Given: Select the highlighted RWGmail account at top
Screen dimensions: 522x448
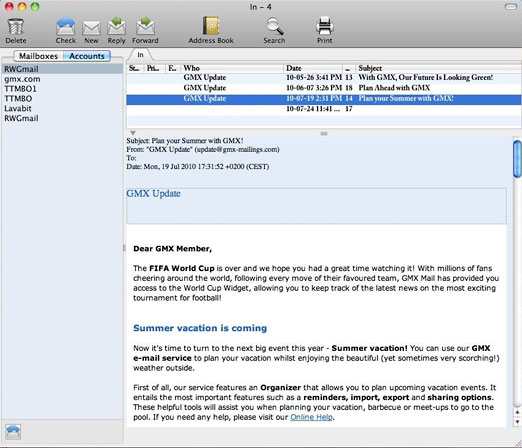Looking at the screenshot, I should (x=62, y=69).
